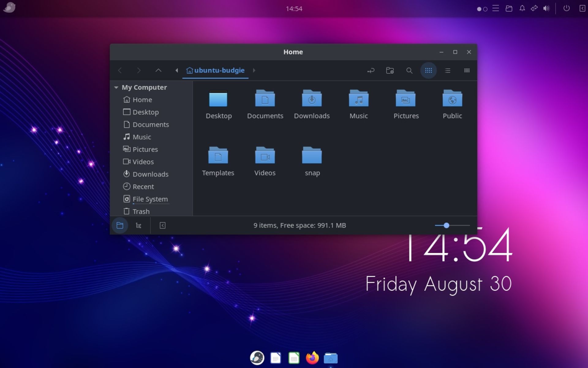Screen dimensions: 588x368
Task: Select the Downloads folder in sidebar
Action: click(150, 174)
